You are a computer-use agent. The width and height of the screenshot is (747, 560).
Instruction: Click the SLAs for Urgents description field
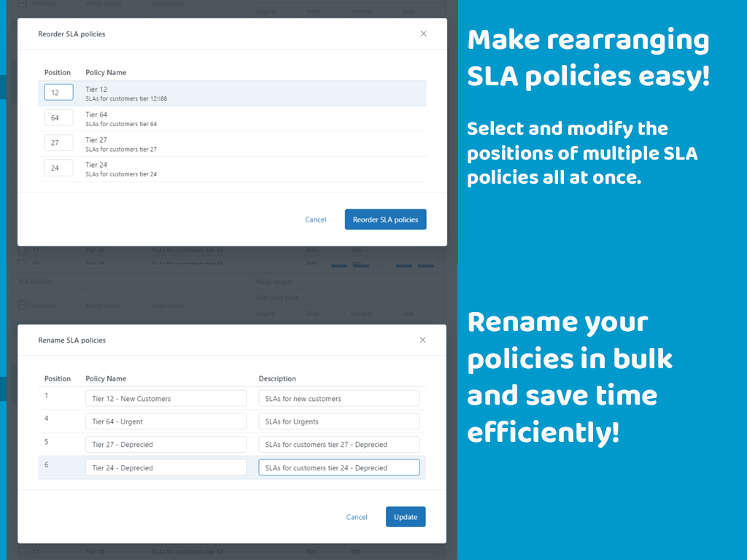[338, 421]
